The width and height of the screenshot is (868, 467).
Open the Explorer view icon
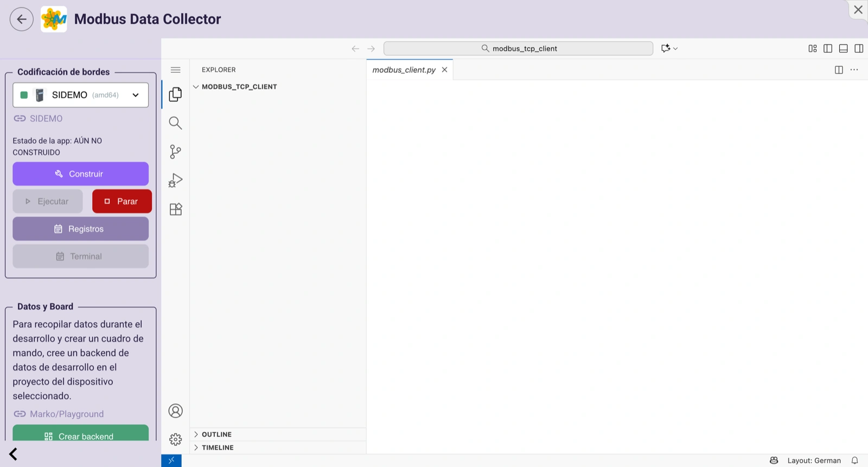point(175,94)
